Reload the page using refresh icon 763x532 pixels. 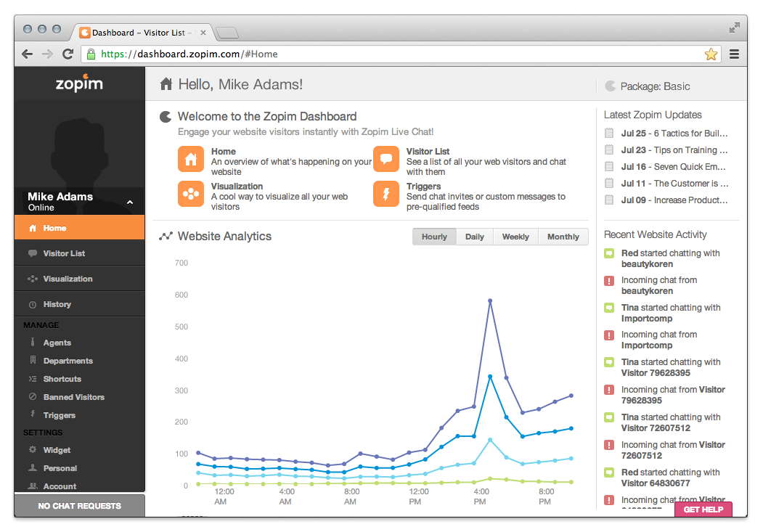pos(68,54)
